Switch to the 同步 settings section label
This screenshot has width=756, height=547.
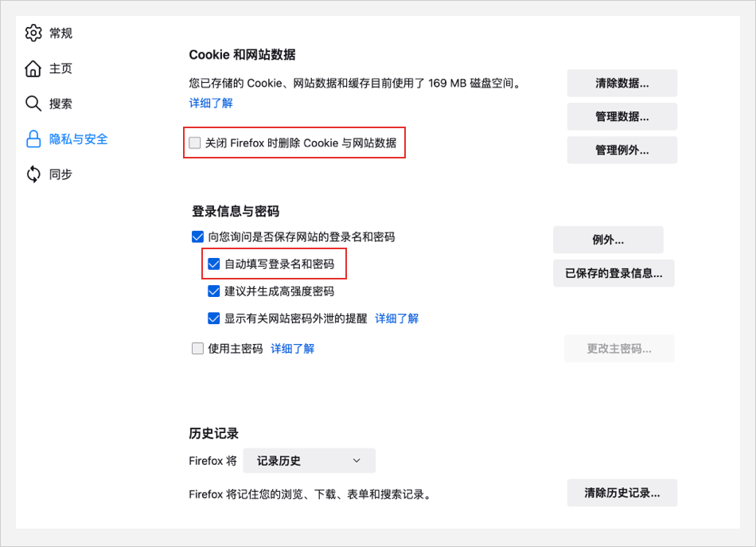[x=60, y=174]
